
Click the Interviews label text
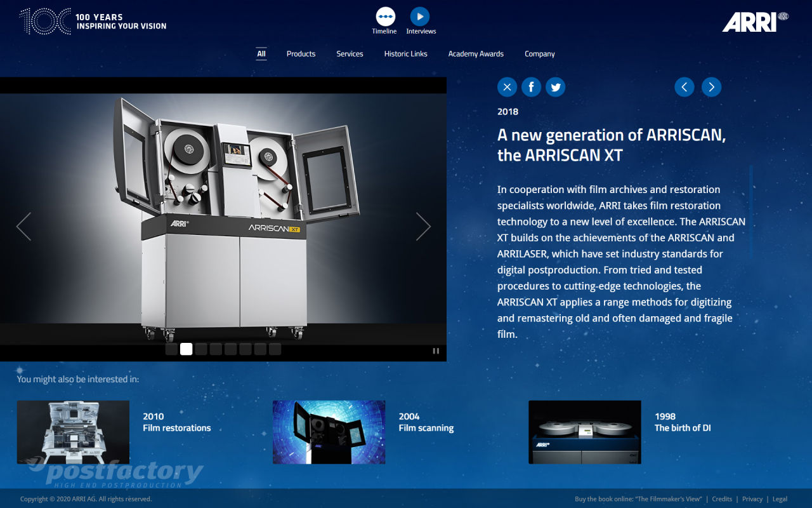(x=421, y=31)
